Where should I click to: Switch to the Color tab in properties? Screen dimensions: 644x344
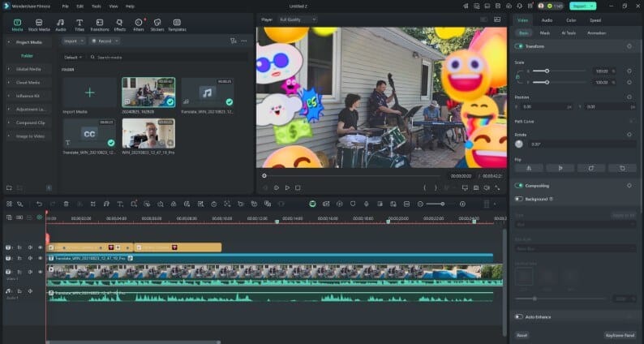coord(571,19)
